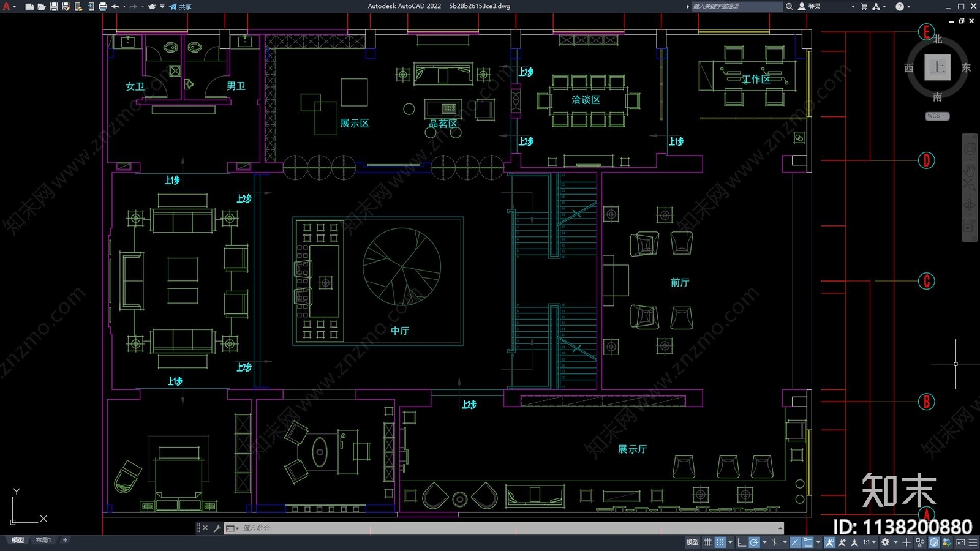Create a new drawing with New file icon
Image resolution: width=980 pixels, height=551 pixels.
[29, 7]
